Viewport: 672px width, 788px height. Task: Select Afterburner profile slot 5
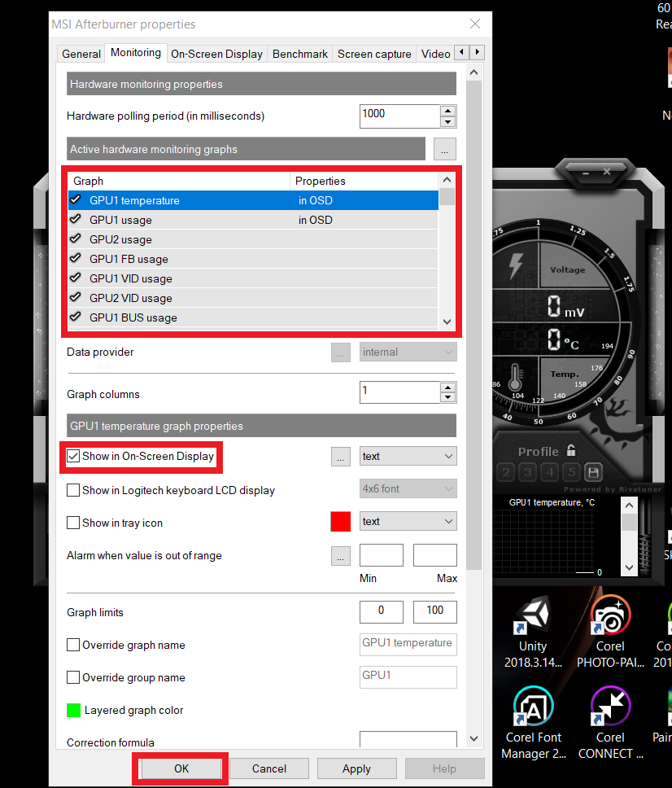point(572,472)
